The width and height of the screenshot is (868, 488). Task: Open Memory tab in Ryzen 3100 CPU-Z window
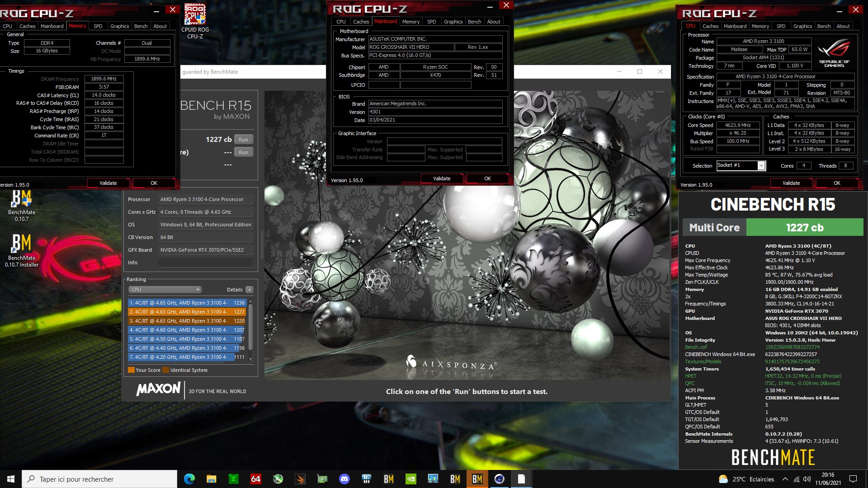(760, 26)
